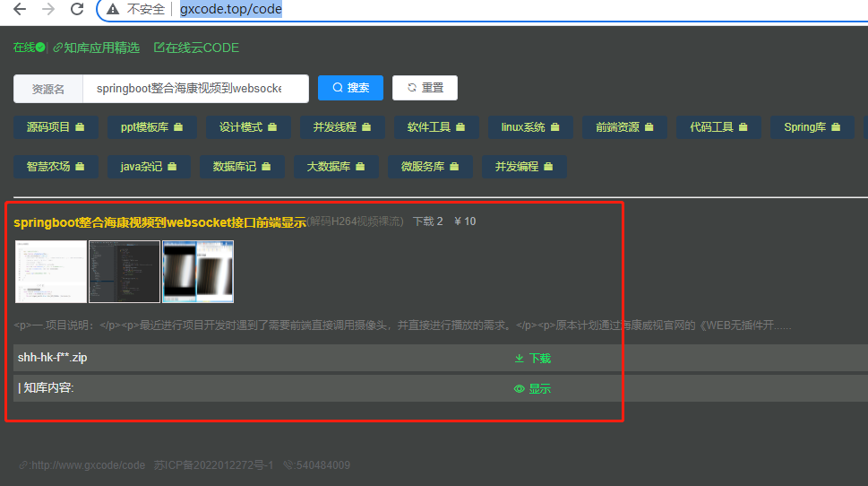Open the 在线云CODE link
This screenshot has width=868, height=486.
[196, 48]
